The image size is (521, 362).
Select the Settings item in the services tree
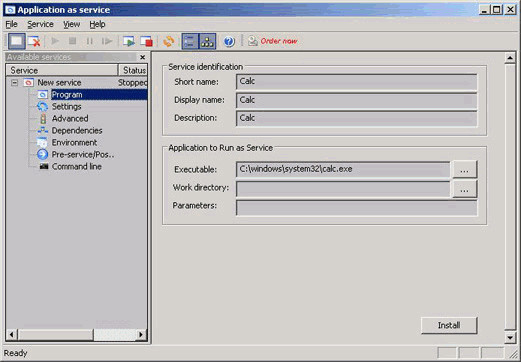point(66,107)
